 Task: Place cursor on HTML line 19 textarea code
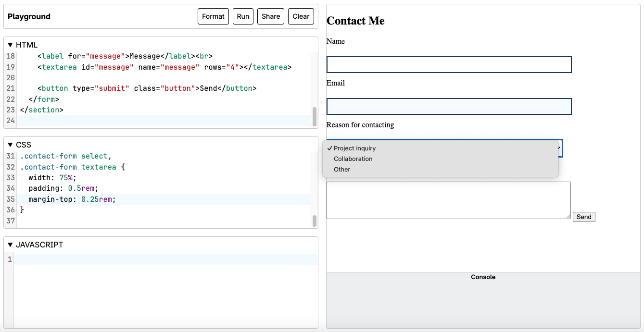(164, 67)
